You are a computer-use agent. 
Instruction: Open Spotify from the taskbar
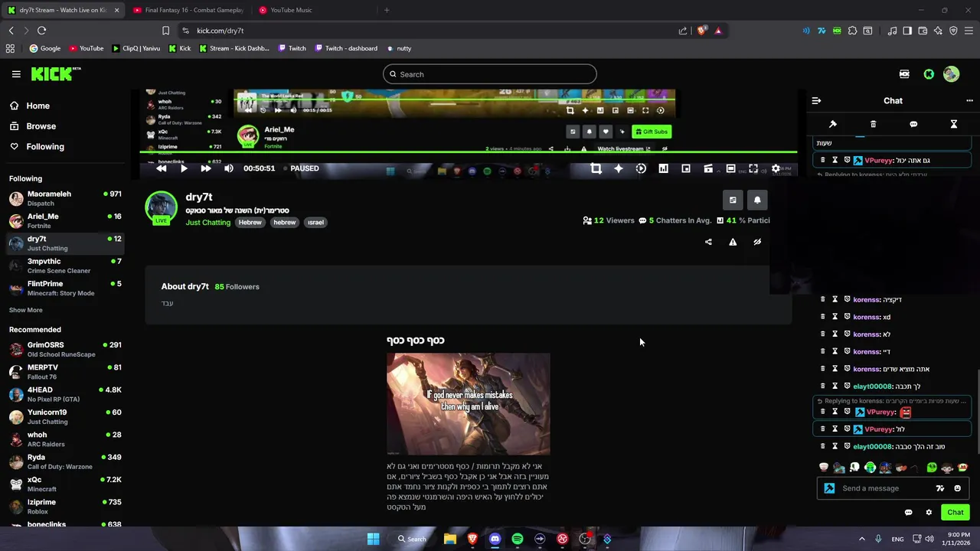click(518, 539)
